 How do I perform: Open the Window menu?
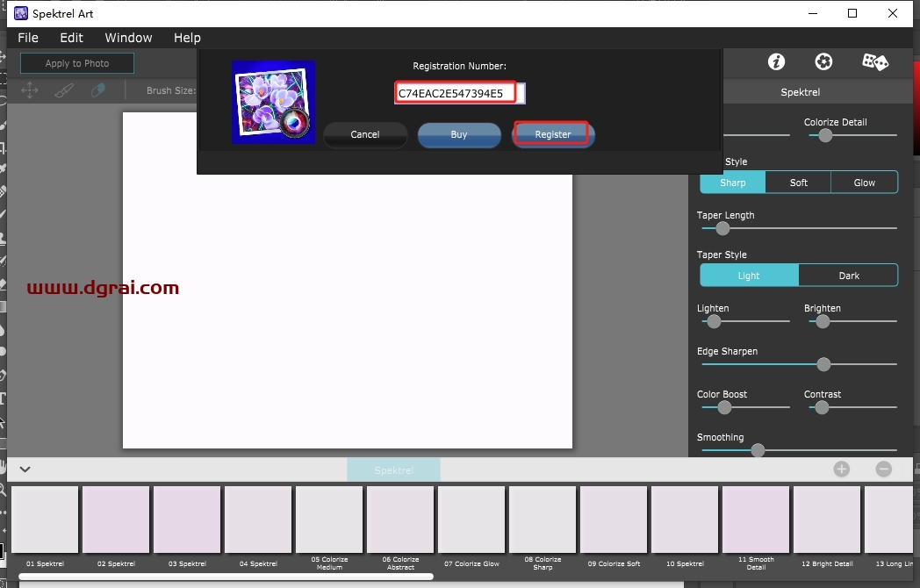click(x=128, y=38)
